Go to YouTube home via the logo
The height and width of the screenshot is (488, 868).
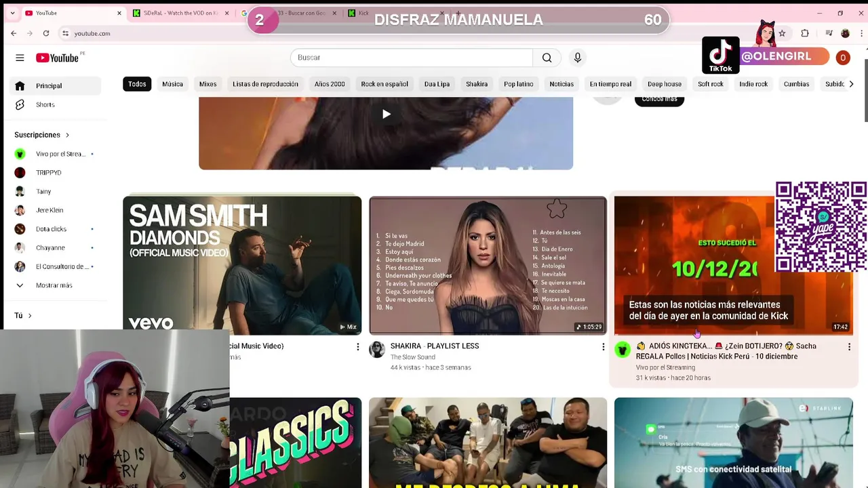click(58, 58)
